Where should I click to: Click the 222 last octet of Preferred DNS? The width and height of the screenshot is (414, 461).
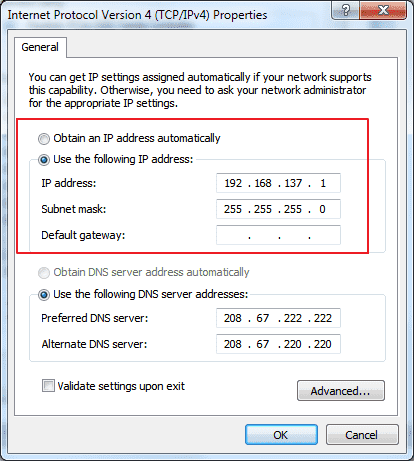coord(323,318)
